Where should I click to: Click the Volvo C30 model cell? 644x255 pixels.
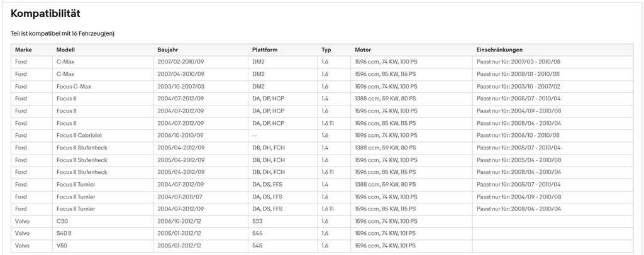[61, 221]
